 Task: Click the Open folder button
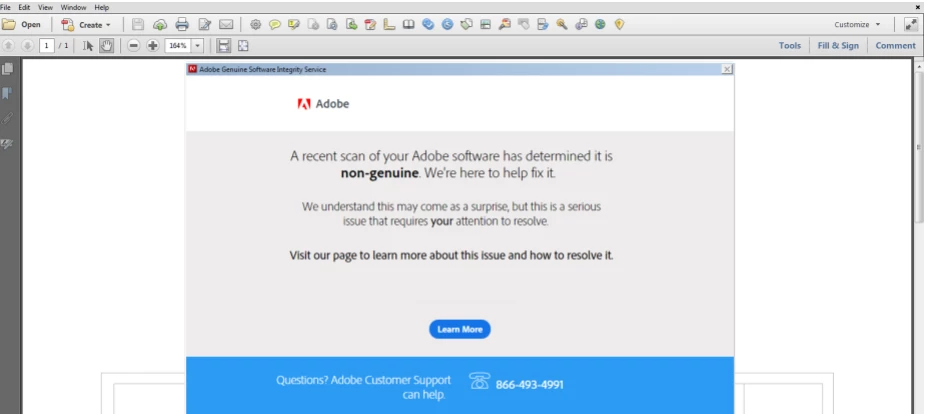[21, 25]
